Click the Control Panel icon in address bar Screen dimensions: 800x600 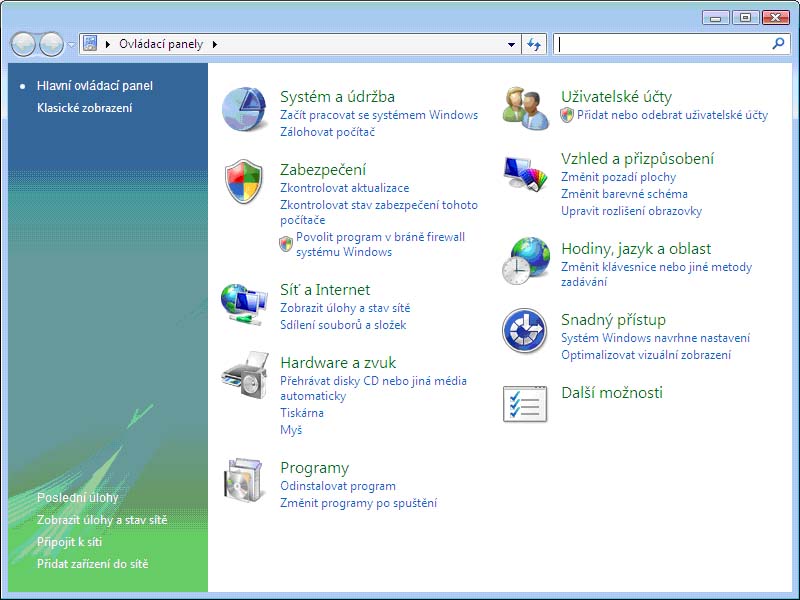[90, 43]
